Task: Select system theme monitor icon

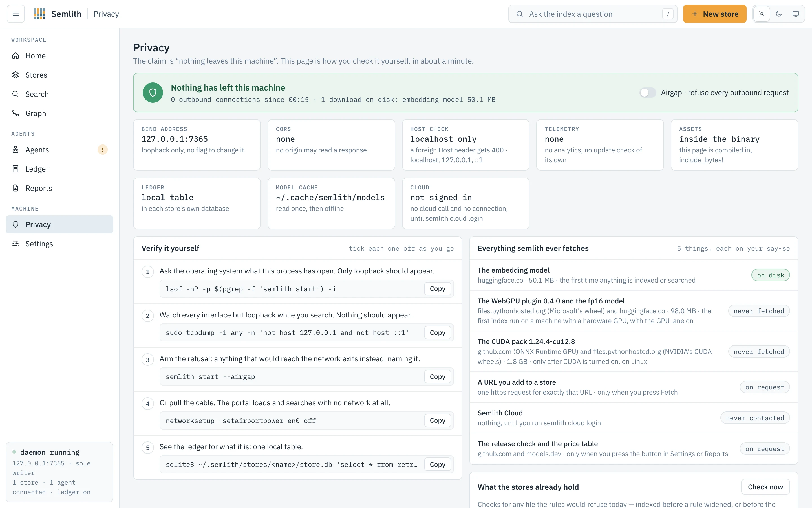Action: (796, 14)
